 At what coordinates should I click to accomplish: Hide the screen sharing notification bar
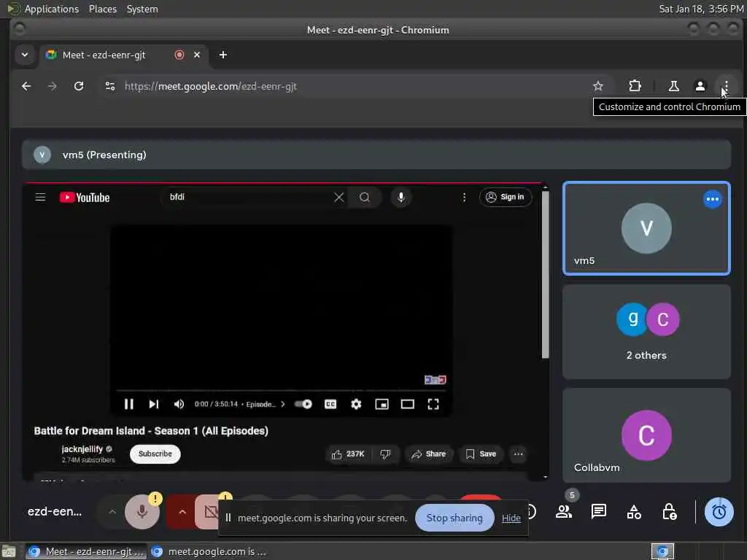pos(511,518)
